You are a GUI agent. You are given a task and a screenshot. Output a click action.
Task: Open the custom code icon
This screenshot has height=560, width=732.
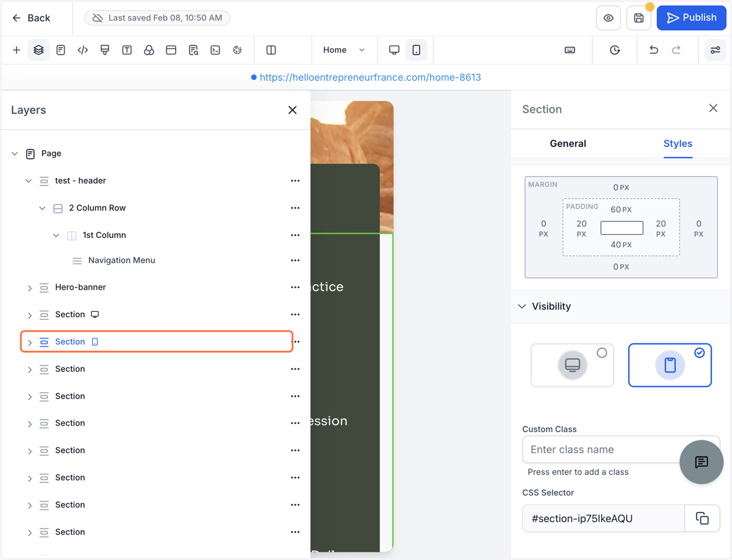pyautogui.click(x=82, y=50)
